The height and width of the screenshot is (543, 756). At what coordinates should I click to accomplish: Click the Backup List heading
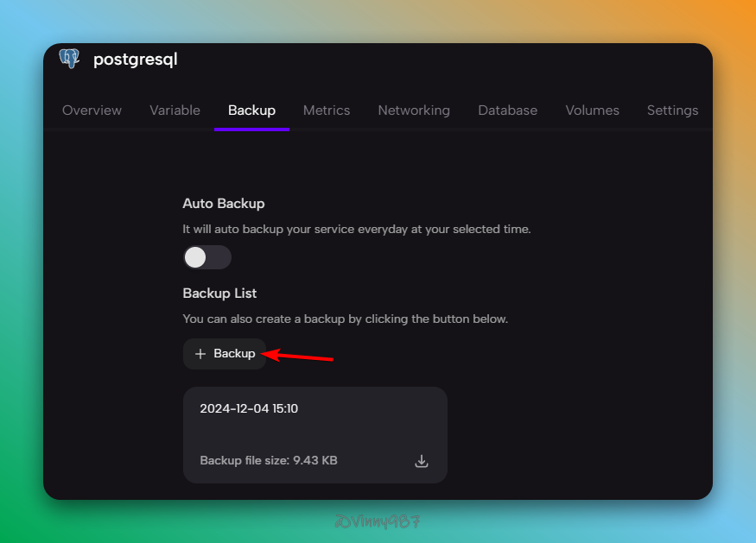pos(219,294)
